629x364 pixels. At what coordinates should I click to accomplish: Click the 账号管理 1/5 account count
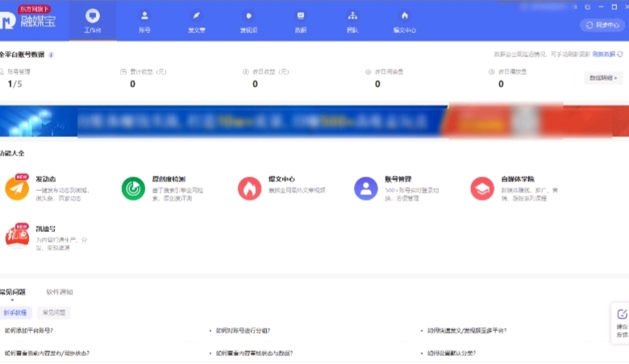[x=15, y=78]
